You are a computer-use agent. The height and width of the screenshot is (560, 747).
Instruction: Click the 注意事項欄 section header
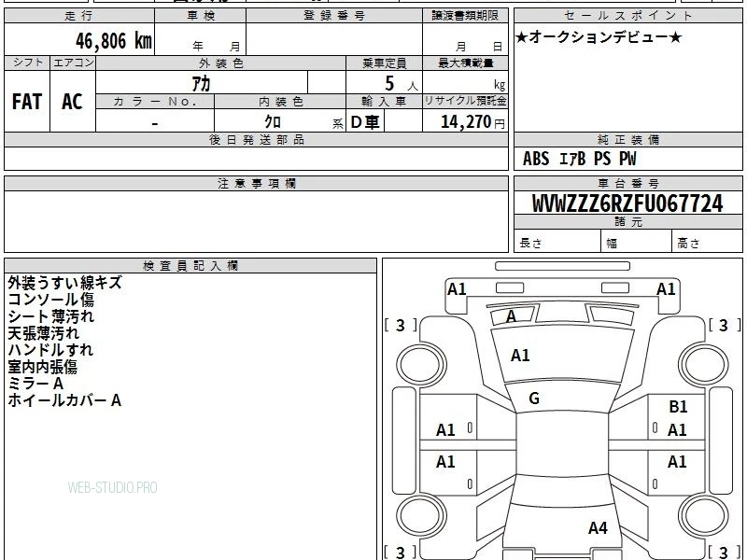[256, 184]
